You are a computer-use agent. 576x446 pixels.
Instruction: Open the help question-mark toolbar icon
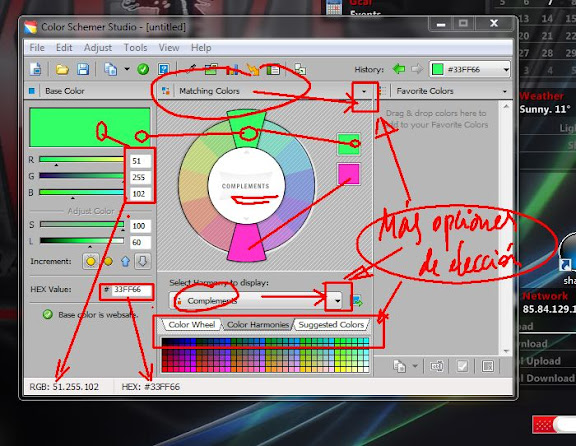[x=163, y=69]
